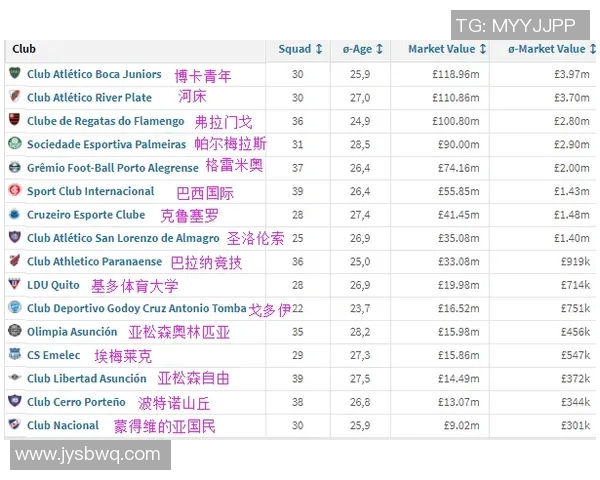Click the Sport Club Internacional crest icon
Image resolution: width=600 pixels, height=480 pixels.
[14, 191]
